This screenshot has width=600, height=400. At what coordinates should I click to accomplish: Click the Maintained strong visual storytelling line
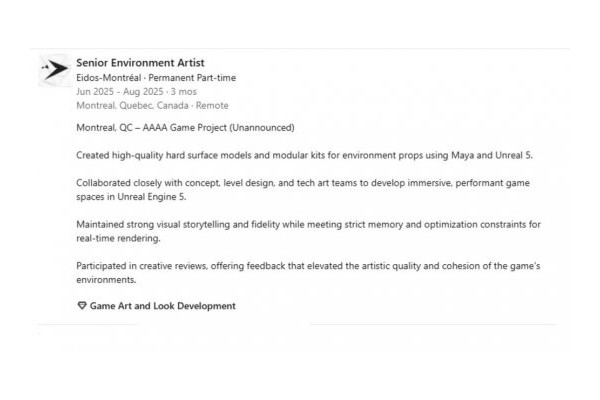tap(308, 224)
